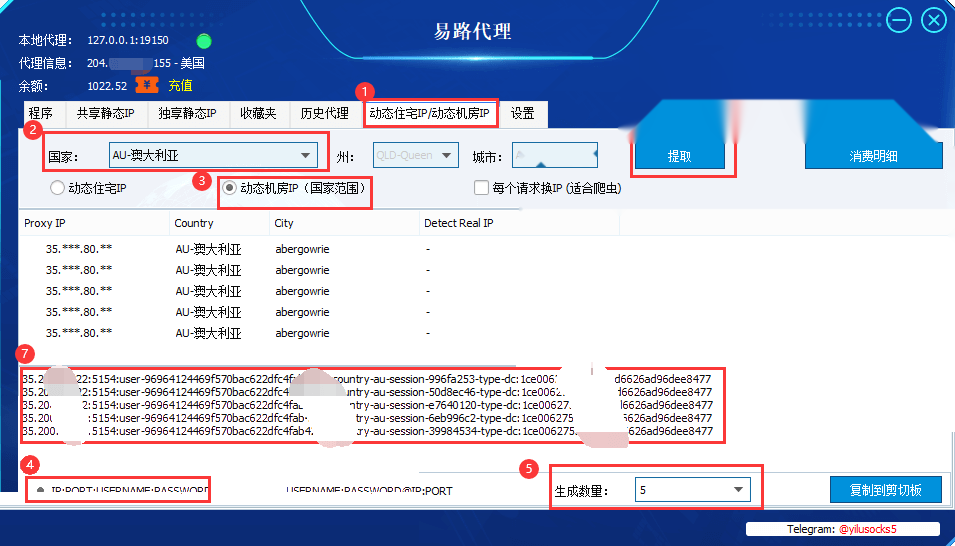
Task: Sort by Proxy IP column header
Action: coord(95,223)
